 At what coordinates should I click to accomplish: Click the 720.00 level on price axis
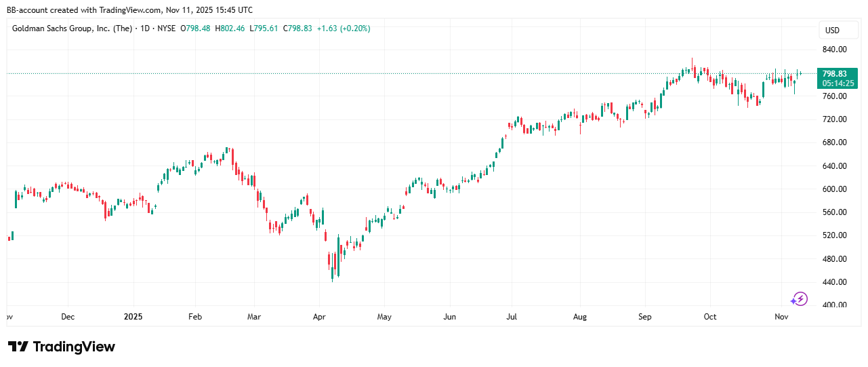(833, 119)
